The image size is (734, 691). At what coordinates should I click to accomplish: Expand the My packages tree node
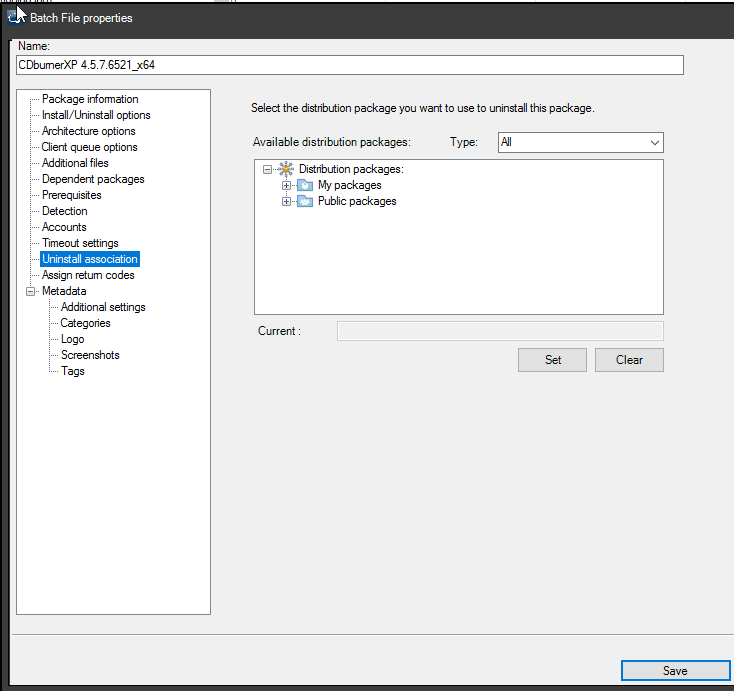tap(287, 185)
